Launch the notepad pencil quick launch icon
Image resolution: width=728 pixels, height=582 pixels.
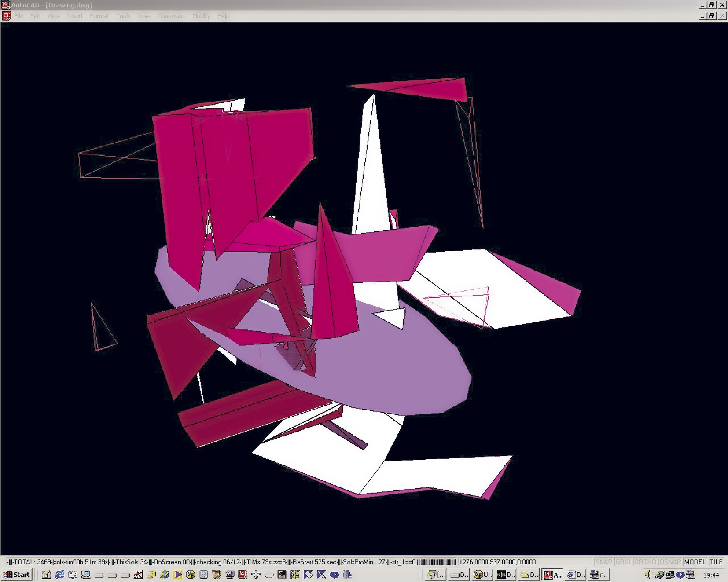(x=47, y=575)
